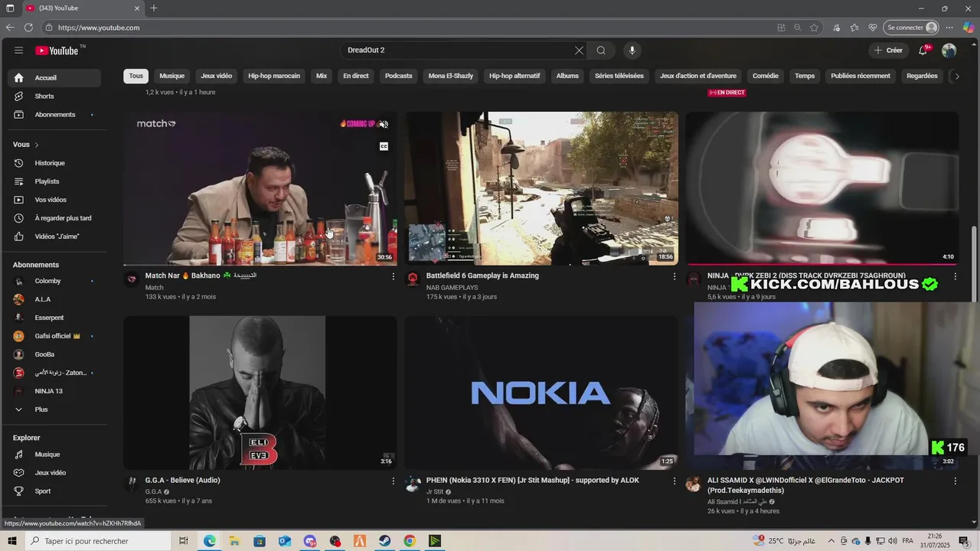The image size is (980, 551).
Task: Open GooBa channel subscription
Action: [x=54, y=354]
